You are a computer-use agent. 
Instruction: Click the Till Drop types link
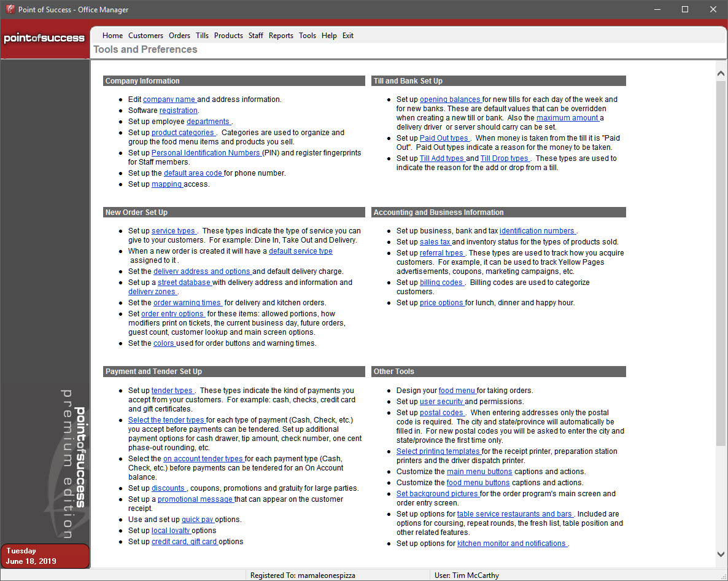505,158
